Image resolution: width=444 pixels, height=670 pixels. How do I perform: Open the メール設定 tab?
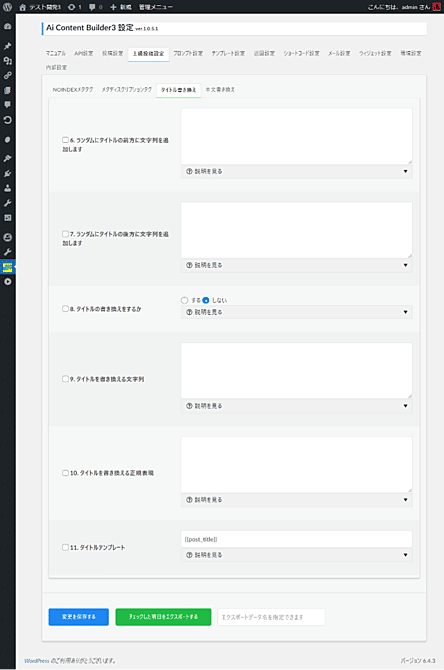pos(339,53)
